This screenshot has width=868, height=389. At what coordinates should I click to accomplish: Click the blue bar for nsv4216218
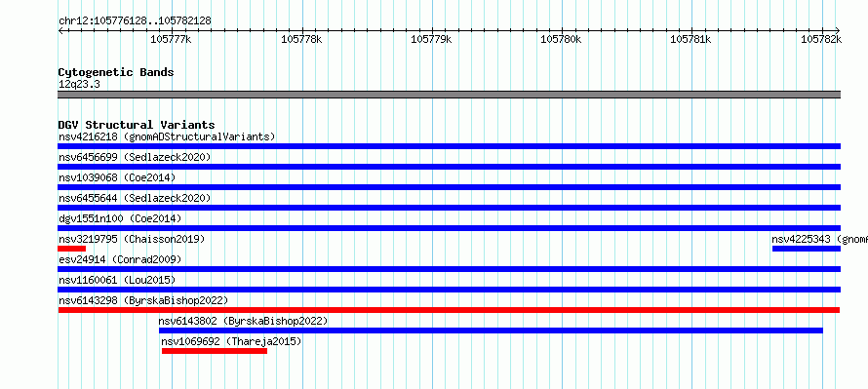449,146
